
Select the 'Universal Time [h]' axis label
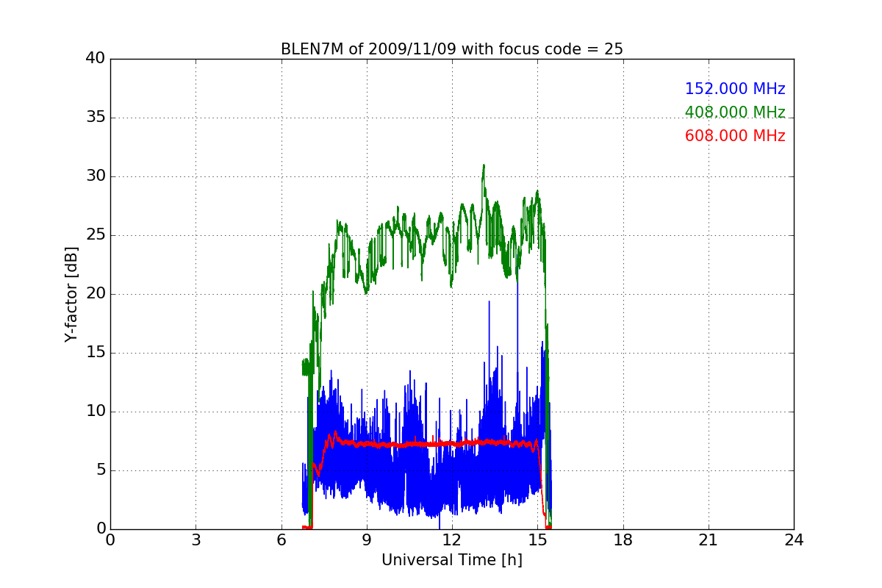pyautogui.click(x=452, y=560)
